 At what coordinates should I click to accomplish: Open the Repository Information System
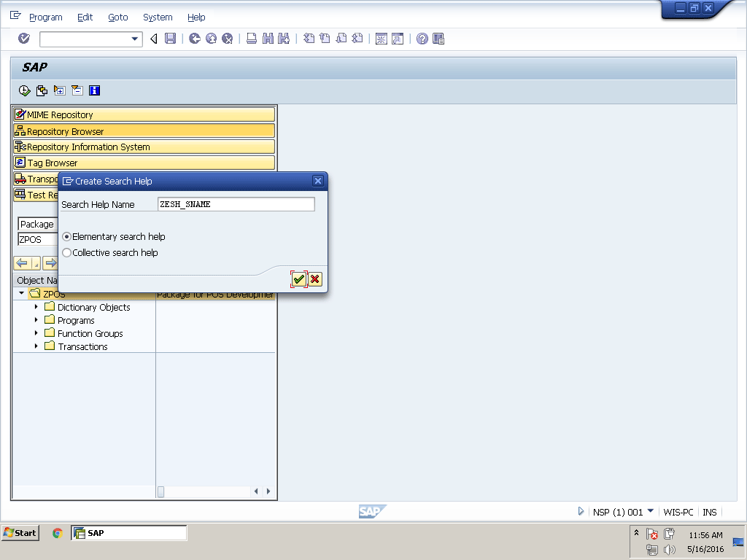point(144,147)
